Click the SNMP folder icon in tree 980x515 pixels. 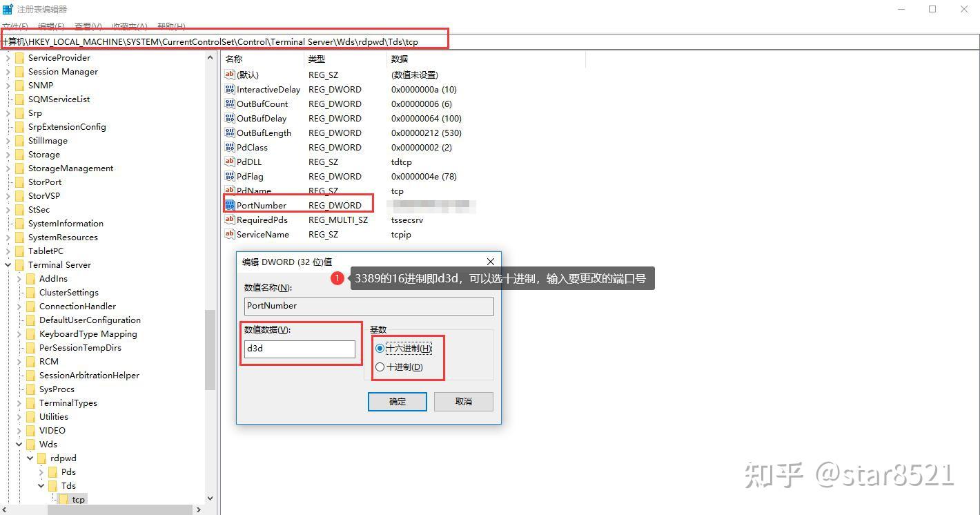tap(19, 85)
